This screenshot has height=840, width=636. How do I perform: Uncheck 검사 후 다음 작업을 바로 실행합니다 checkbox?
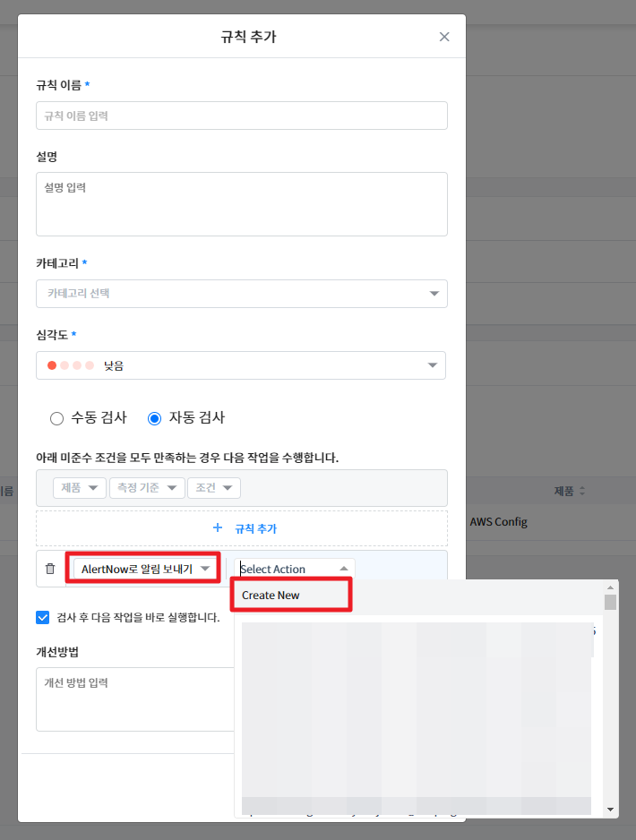coord(43,617)
